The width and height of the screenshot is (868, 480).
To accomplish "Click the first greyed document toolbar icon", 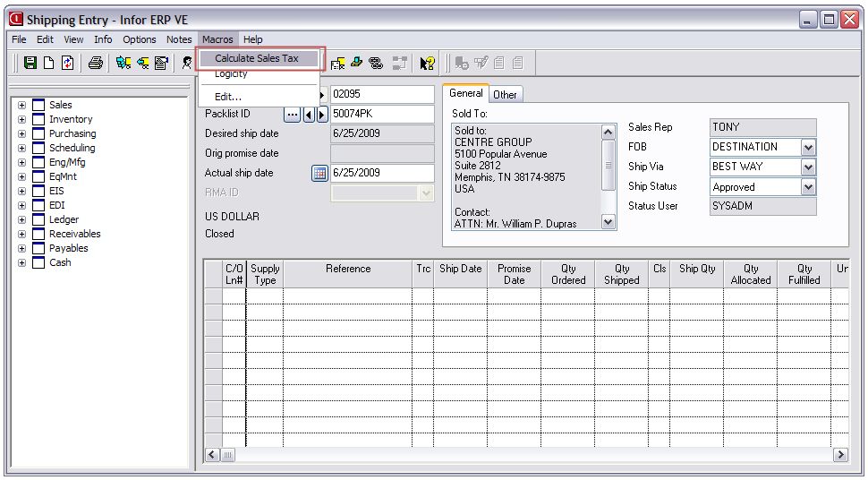I will click(x=498, y=63).
